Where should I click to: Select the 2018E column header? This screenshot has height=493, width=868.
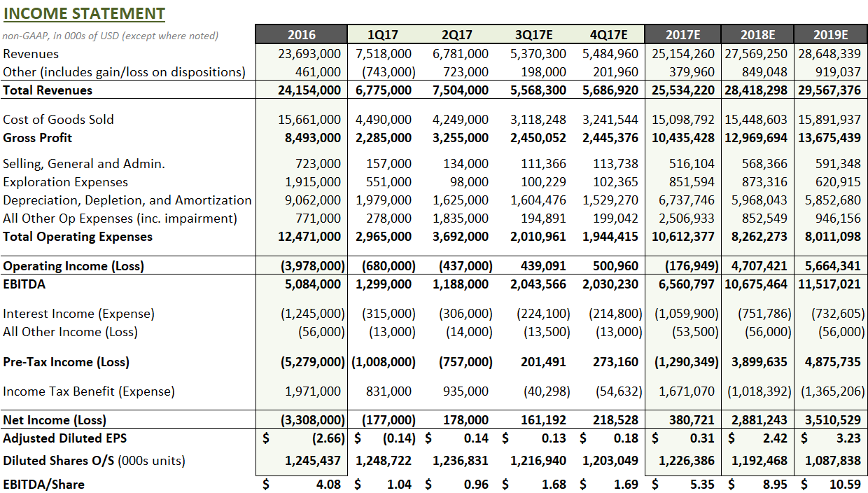(x=756, y=34)
